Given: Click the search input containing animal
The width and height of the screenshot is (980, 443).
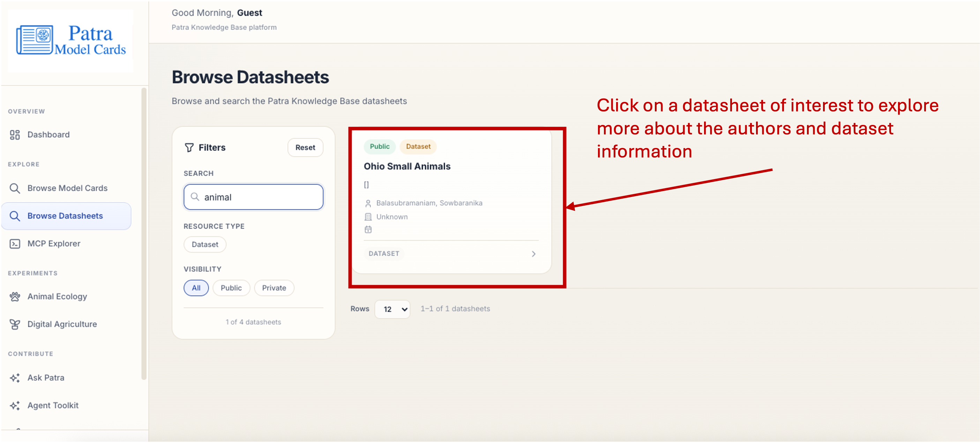Looking at the screenshot, I should (x=253, y=197).
